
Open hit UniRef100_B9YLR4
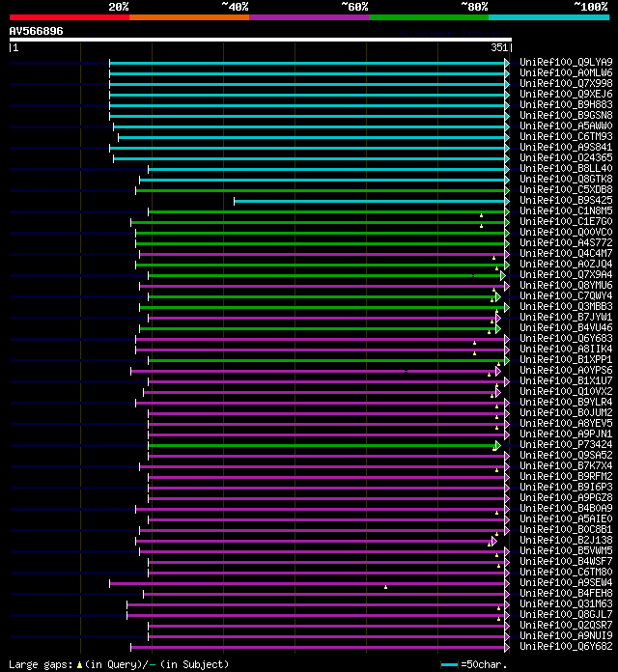(566, 402)
